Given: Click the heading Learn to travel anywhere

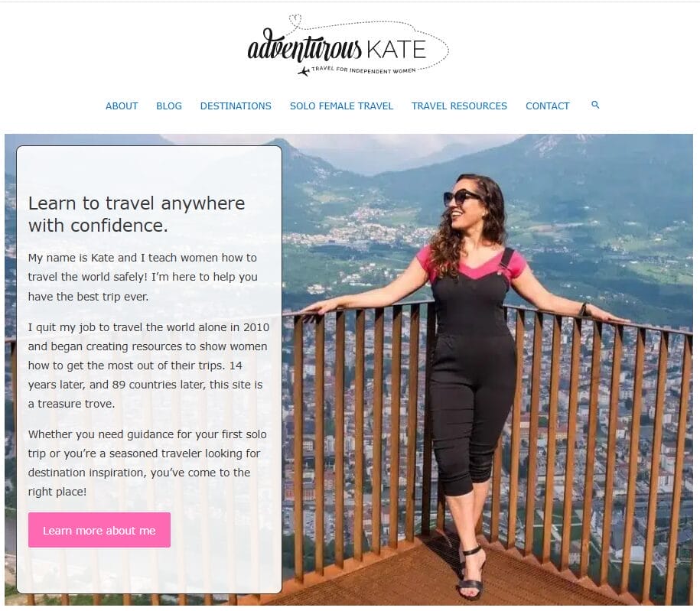Looking at the screenshot, I should (137, 214).
